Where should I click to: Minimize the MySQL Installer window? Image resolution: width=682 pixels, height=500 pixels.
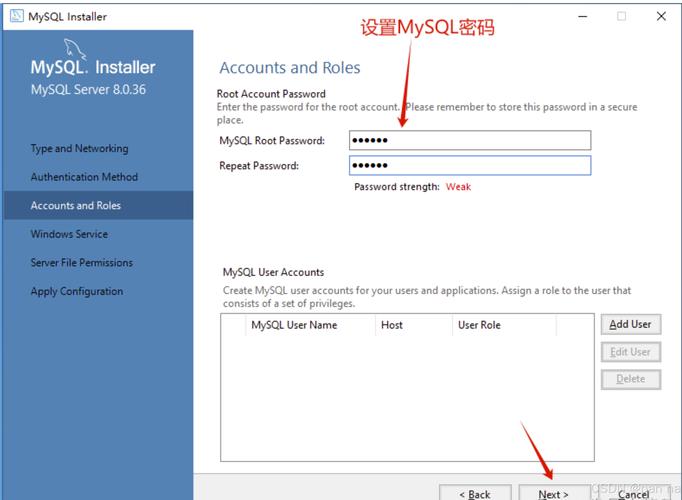581,16
